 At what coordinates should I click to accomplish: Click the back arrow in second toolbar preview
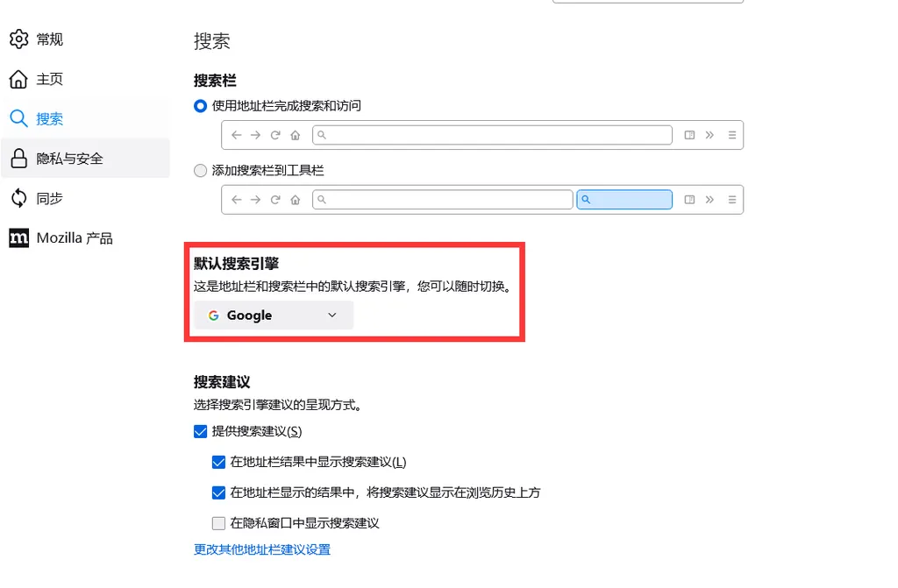pyautogui.click(x=236, y=200)
